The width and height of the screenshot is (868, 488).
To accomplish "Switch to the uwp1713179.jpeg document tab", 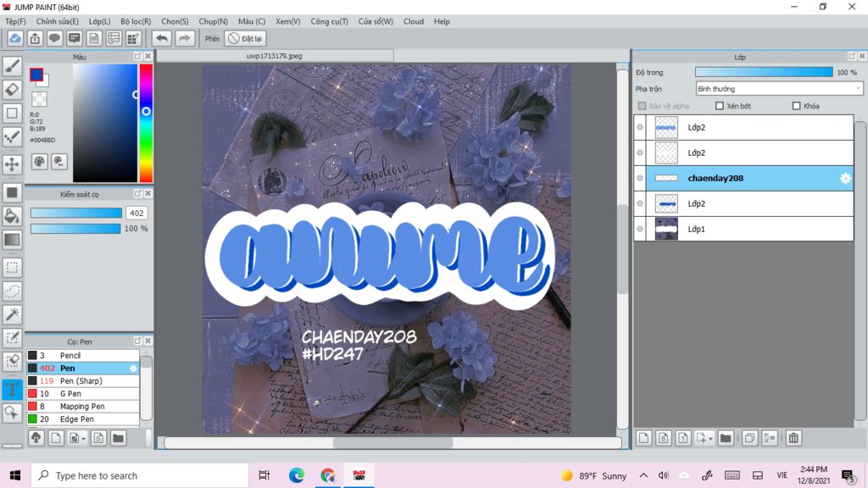I will coord(275,56).
